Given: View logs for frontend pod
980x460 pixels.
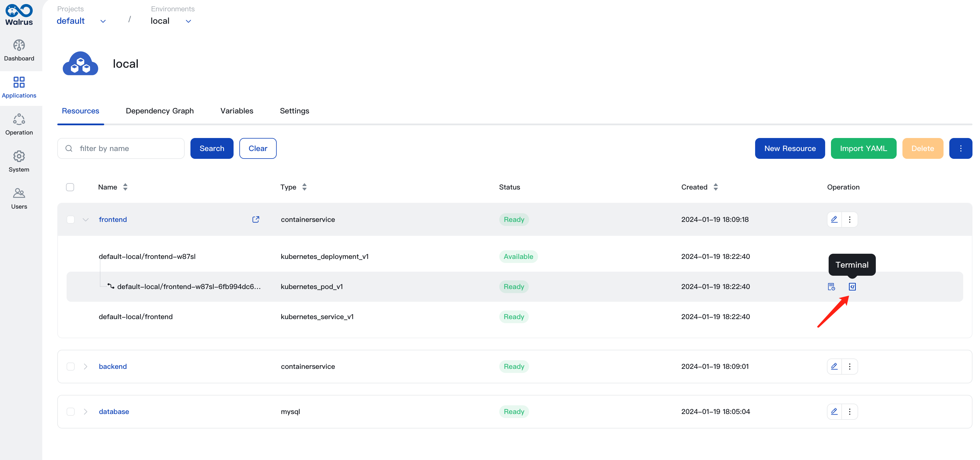Looking at the screenshot, I should (831, 287).
